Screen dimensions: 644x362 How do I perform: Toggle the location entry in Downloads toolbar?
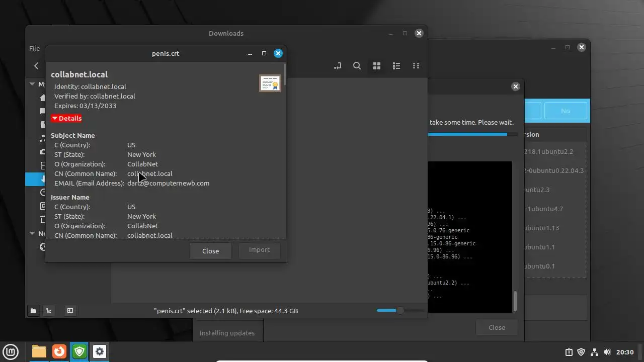(x=337, y=66)
